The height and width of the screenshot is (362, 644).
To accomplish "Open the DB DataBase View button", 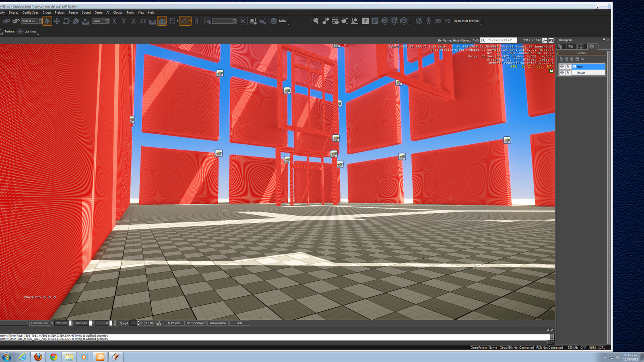I will (438, 21).
